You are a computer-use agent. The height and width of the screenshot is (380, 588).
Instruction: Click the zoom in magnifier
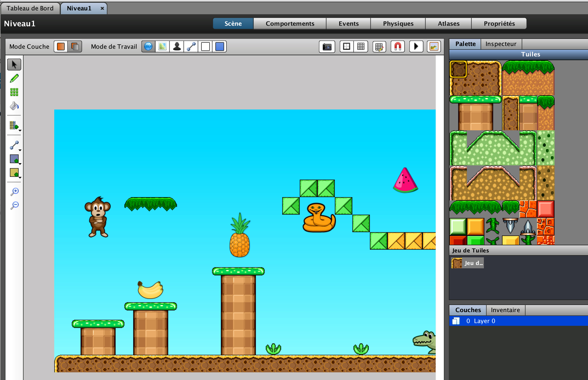coord(15,191)
